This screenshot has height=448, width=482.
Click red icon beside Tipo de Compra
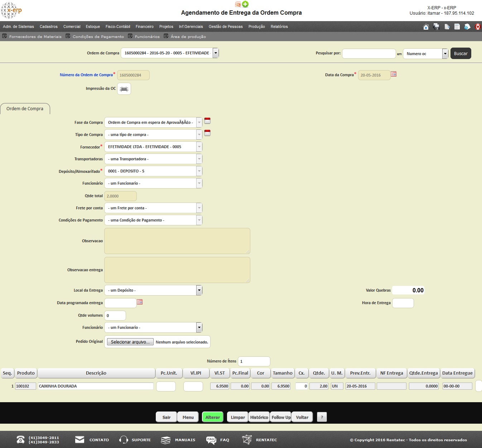(207, 133)
